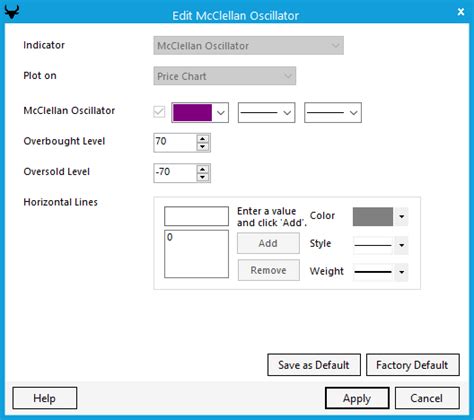The image size is (474, 420).
Task: Apply the indicator settings
Action: [x=357, y=398]
